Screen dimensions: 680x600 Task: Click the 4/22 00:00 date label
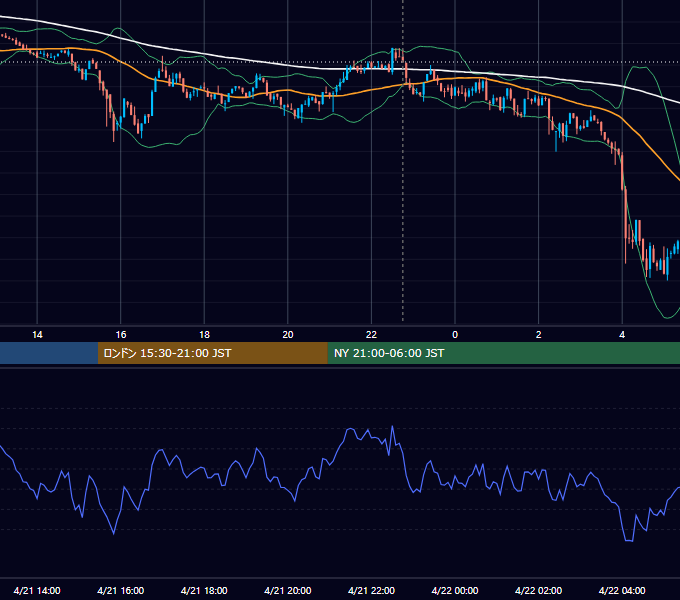455,590
